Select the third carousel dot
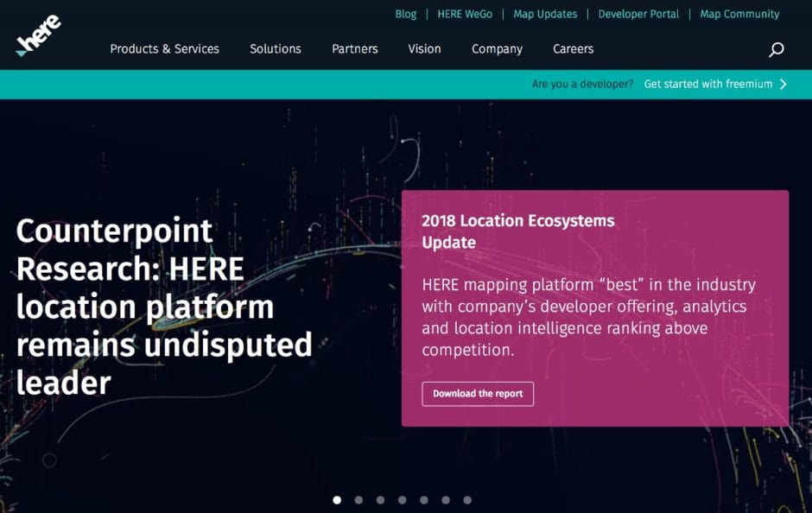 click(x=380, y=500)
